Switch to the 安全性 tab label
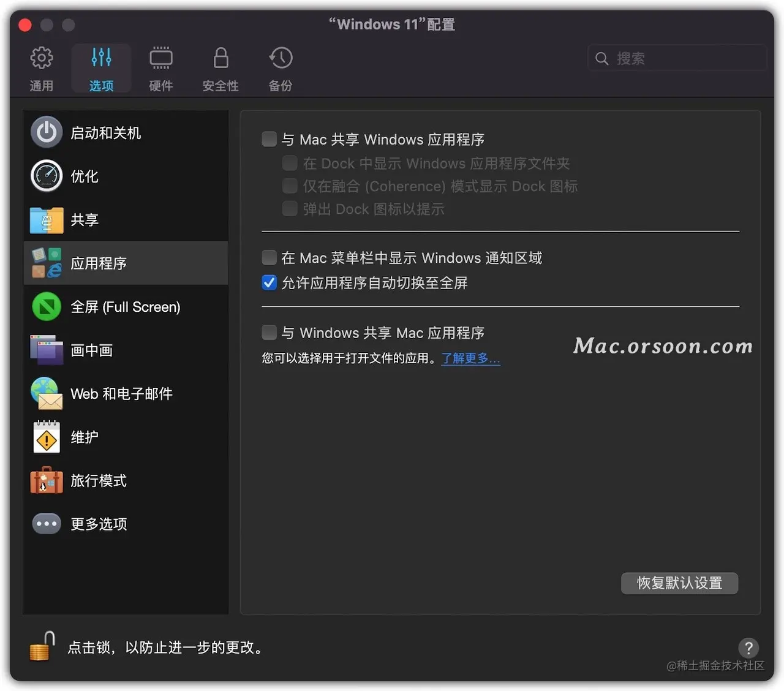This screenshot has height=691, width=784. [221, 86]
